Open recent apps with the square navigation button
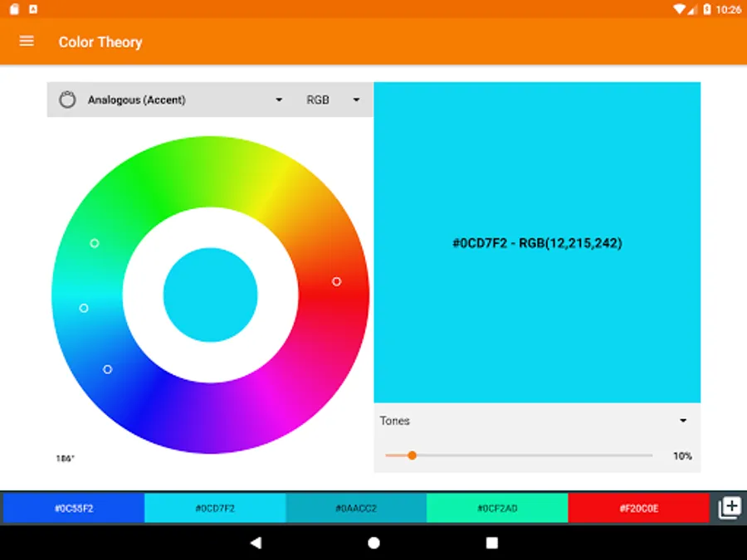The height and width of the screenshot is (560, 747). [492, 543]
